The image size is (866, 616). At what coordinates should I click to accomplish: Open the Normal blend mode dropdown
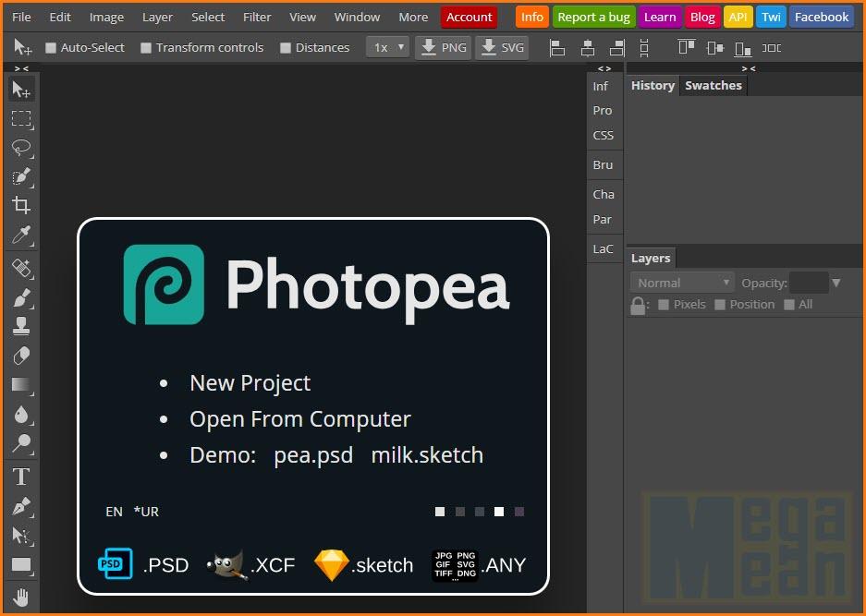[x=681, y=282]
